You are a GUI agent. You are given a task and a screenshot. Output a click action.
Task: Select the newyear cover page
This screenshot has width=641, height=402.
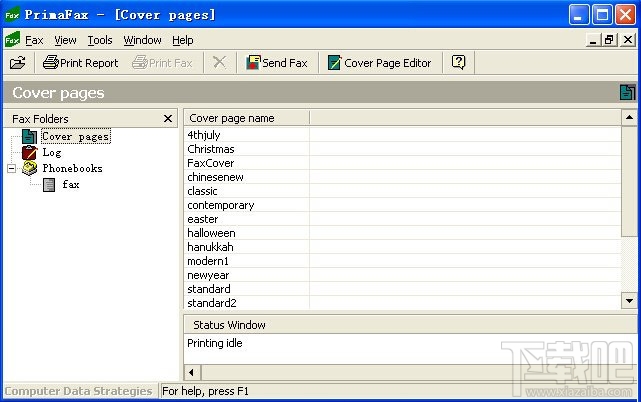click(208, 275)
